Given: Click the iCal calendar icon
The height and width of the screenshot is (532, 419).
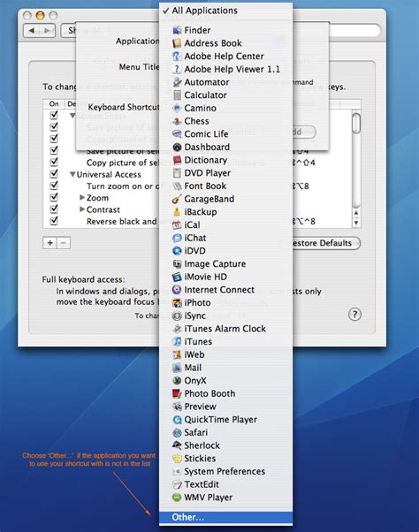Looking at the screenshot, I should (177, 224).
